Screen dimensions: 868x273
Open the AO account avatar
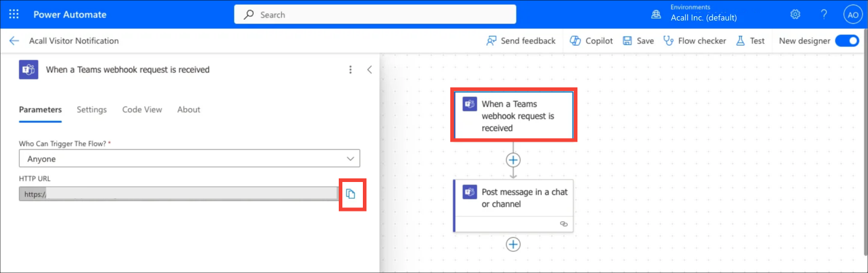(x=852, y=15)
